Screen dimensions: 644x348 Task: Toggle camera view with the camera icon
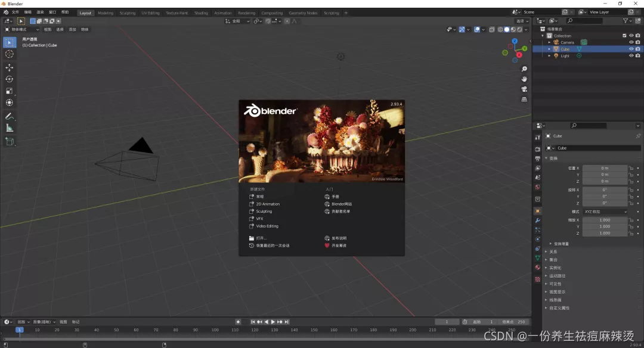[x=524, y=89]
